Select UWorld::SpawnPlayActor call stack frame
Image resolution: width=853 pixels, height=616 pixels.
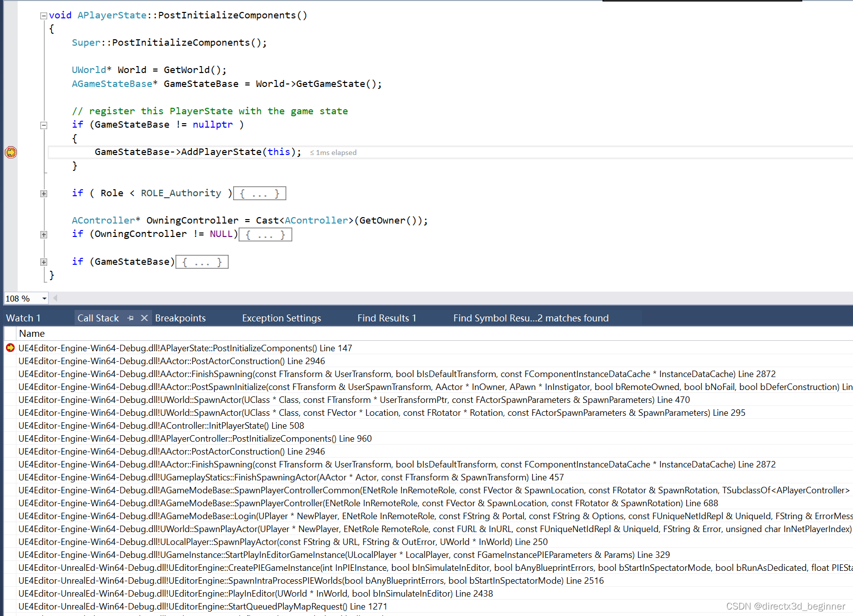pyautogui.click(x=435, y=529)
